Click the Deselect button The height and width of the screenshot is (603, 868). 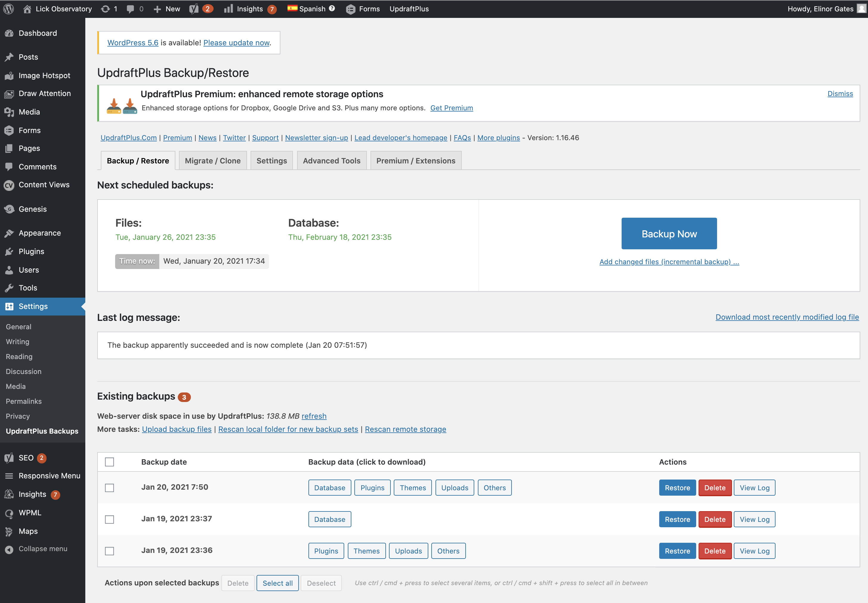[x=321, y=583]
